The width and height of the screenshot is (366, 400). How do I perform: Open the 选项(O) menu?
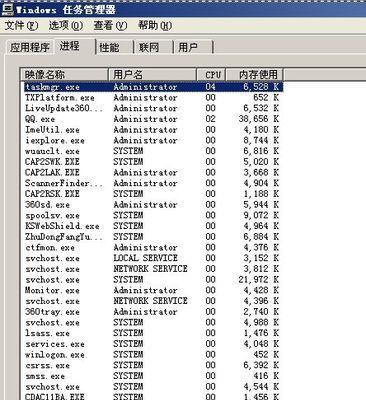[65, 26]
